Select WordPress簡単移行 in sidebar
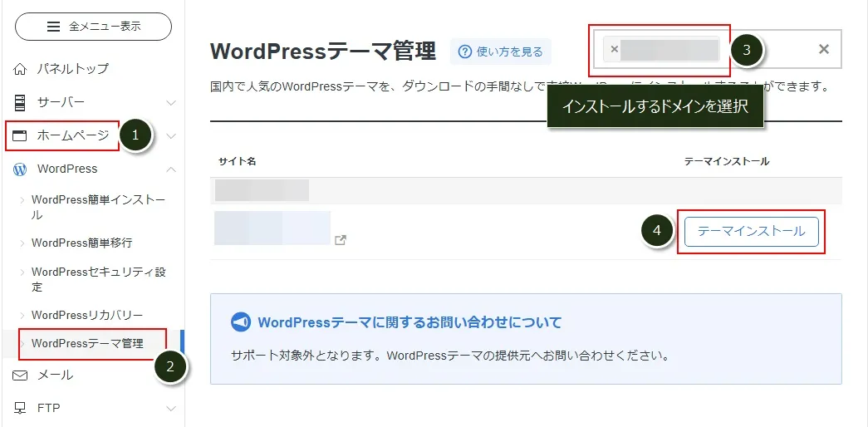 coord(81,243)
